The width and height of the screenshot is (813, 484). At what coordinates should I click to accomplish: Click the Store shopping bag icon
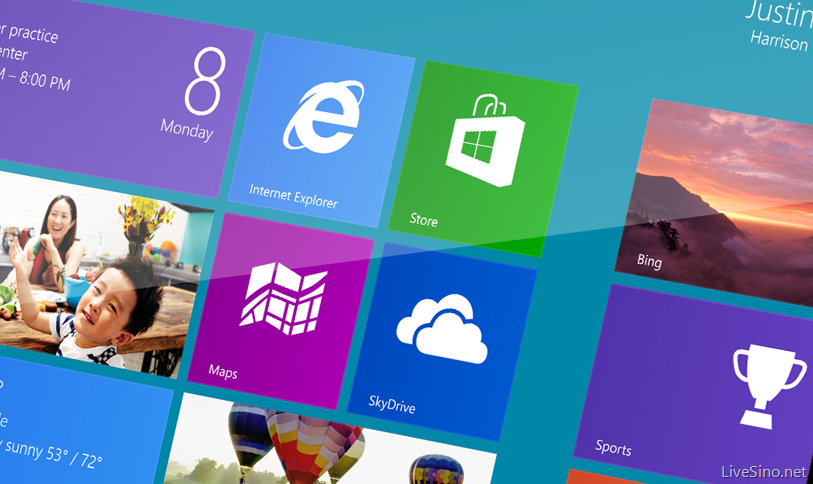pos(485,141)
